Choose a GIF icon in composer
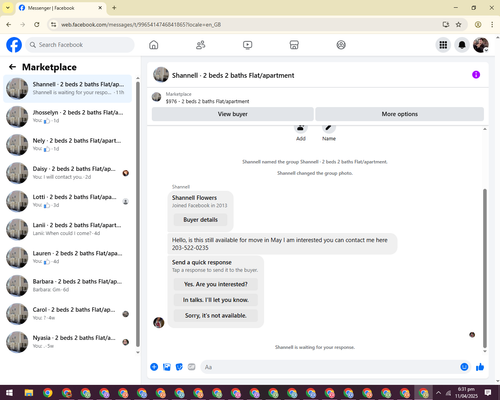This screenshot has height=400, width=500. point(191,367)
